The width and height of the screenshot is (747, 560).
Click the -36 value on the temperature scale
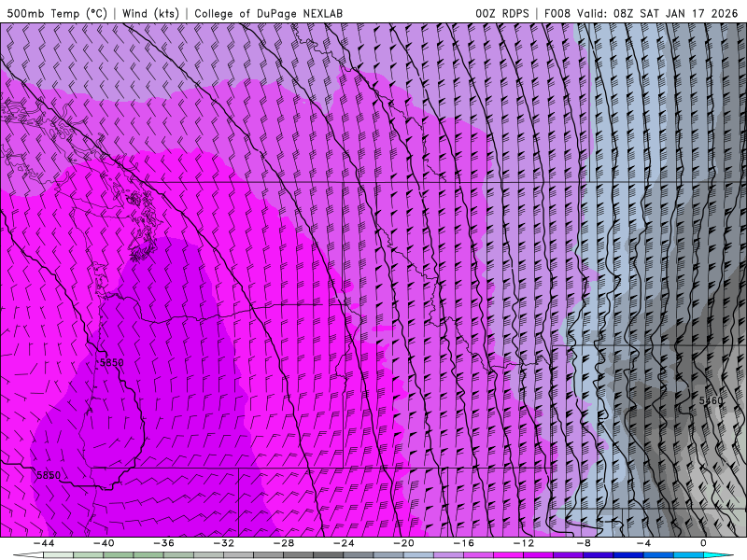click(x=164, y=543)
